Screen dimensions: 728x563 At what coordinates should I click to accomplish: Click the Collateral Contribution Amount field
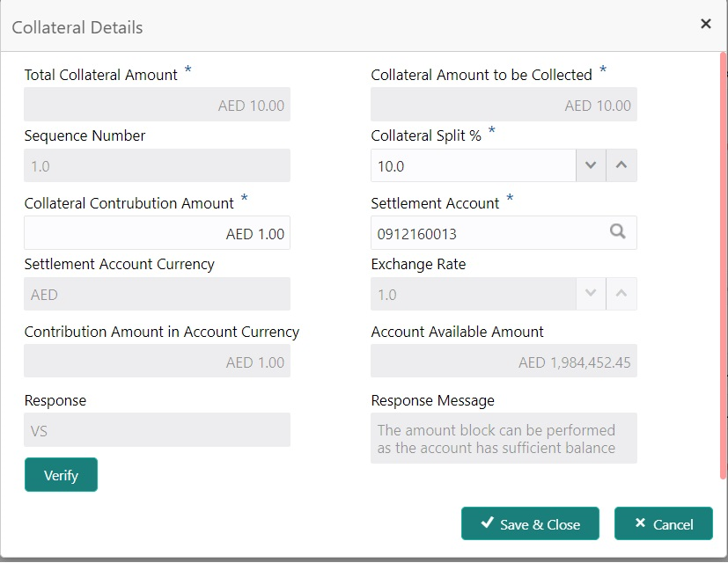(x=157, y=233)
